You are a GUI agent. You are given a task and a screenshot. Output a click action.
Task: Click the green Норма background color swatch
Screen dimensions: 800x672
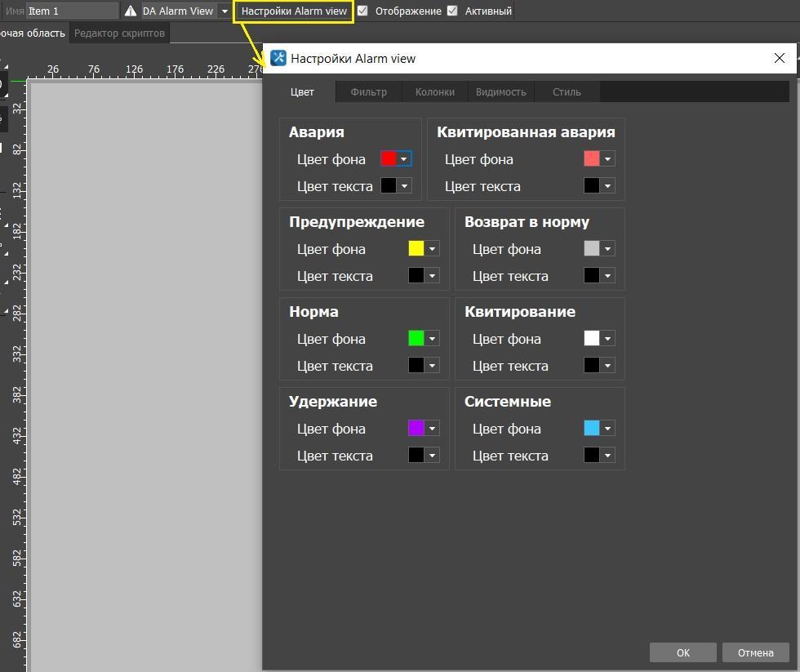[416, 338]
